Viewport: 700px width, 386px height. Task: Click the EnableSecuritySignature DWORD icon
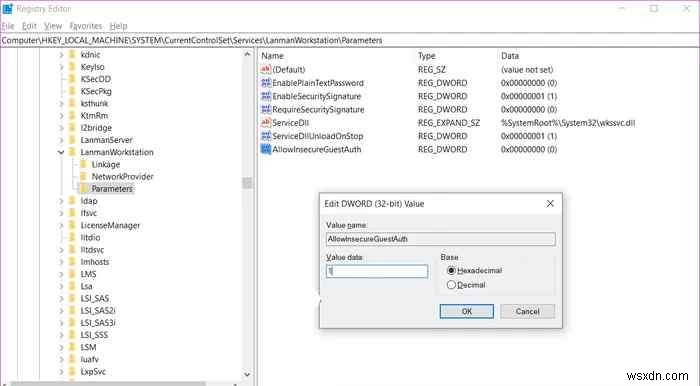(x=266, y=96)
